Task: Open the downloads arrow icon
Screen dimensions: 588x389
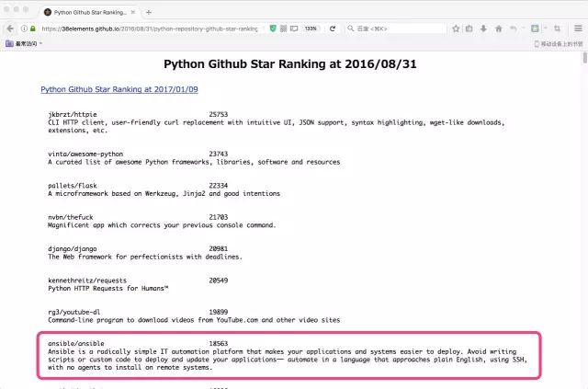Action: (483, 29)
